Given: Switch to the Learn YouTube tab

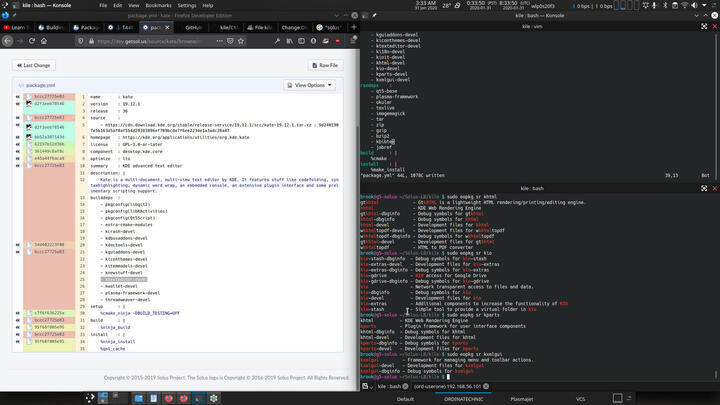Looking at the screenshot, I should point(17,28).
